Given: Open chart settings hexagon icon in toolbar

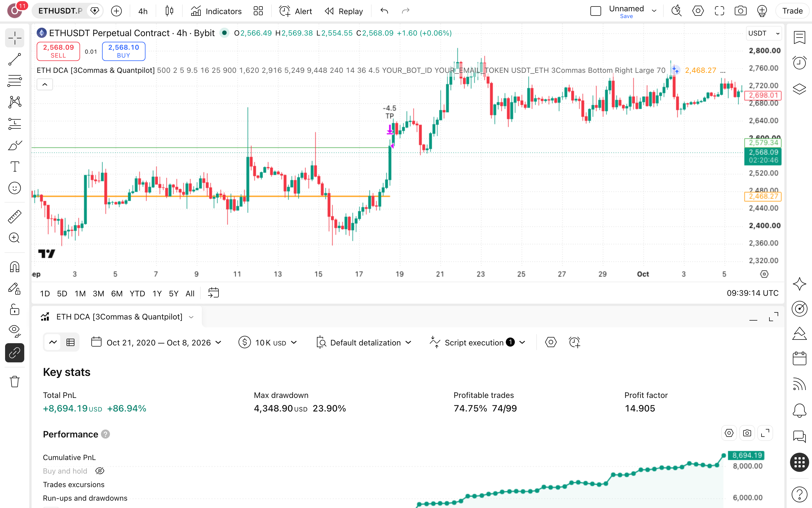Looking at the screenshot, I should tap(698, 11).
